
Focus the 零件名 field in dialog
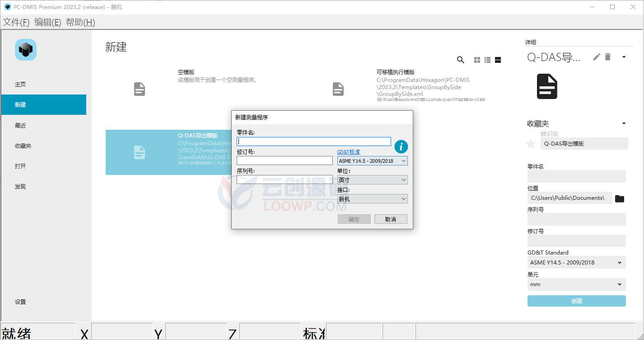pos(314,142)
